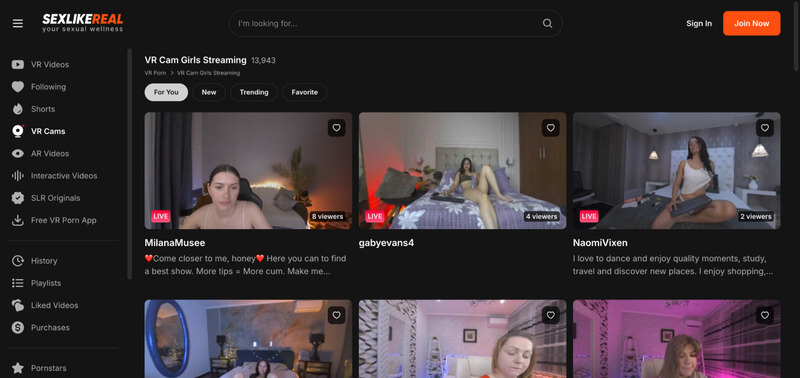Viewport: 800px width, 378px height.
Task: Open History in the sidebar
Action: tap(44, 261)
